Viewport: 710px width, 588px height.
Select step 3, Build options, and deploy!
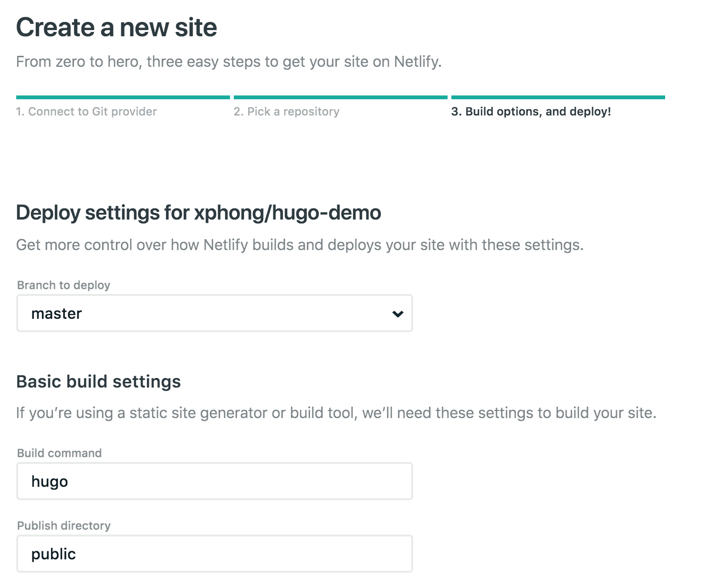531,112
